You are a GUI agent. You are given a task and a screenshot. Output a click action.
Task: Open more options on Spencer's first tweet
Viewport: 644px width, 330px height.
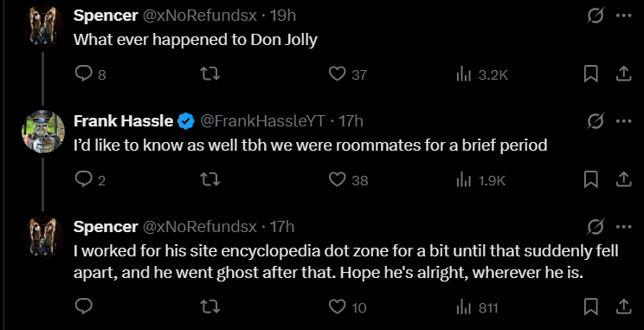(x=624, y=16)
